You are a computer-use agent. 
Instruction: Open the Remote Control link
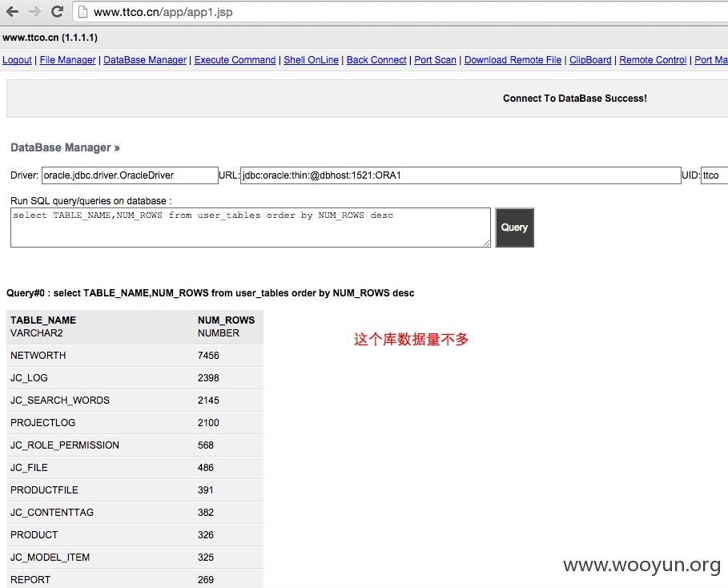[653, 60]
